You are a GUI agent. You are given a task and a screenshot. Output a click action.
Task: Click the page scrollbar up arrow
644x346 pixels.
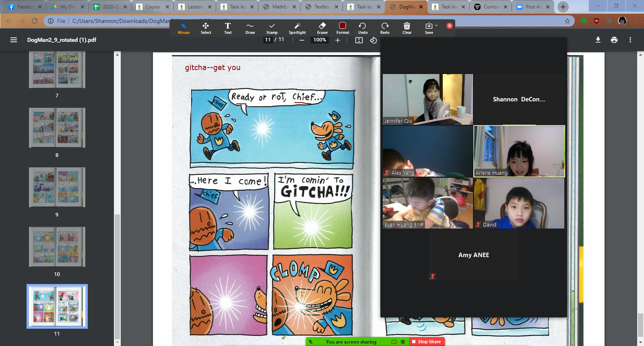point(640,54)
